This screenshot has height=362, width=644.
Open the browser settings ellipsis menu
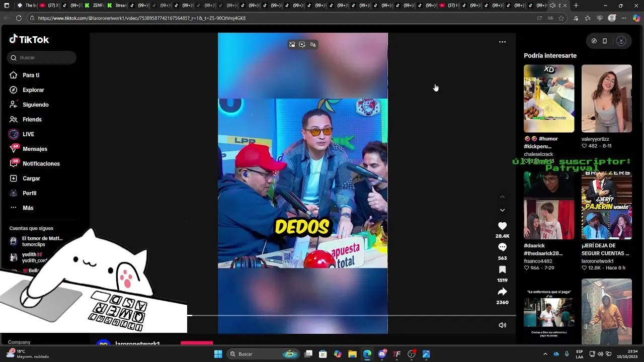(x=624, y=18)
